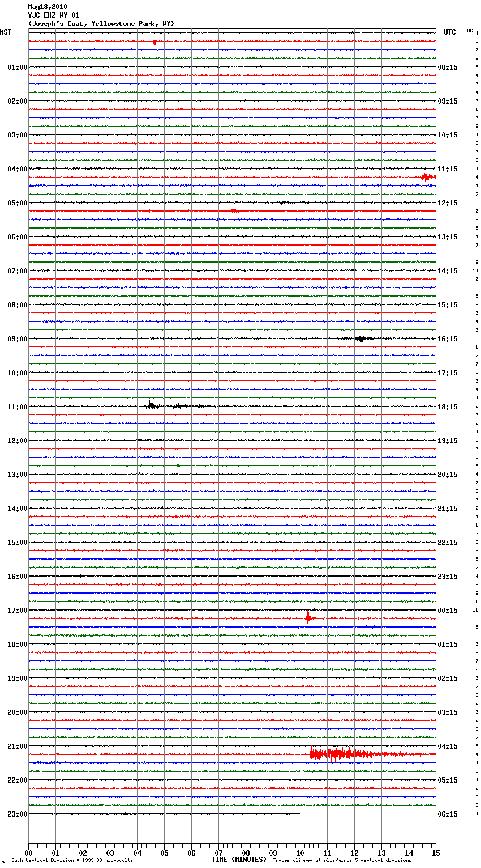Select the 21:00 MST time label
The height and width of the screenshot is (868, 481).
[x=18, y=746]
